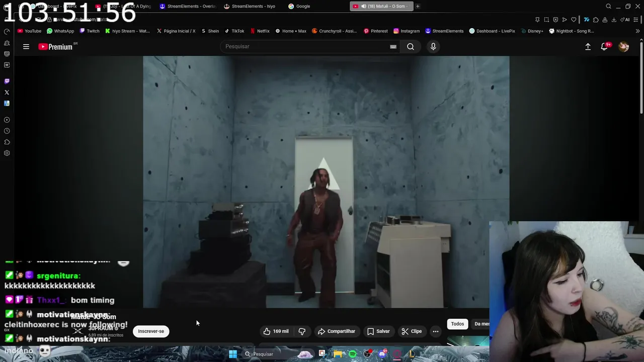
Task: Open the Netflix bookmark
Action: (260, 31)
